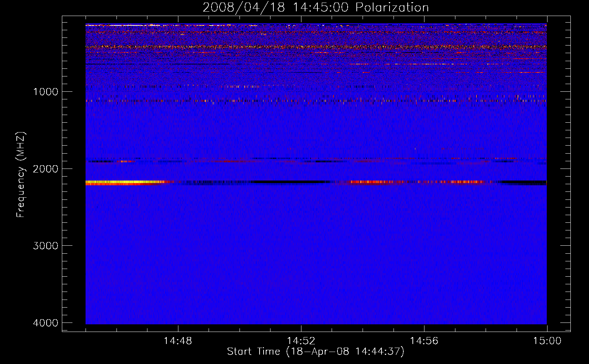Click the red band segment near 14:54
589x364 pixels.
pyautogui.click(x=375, y=182)
